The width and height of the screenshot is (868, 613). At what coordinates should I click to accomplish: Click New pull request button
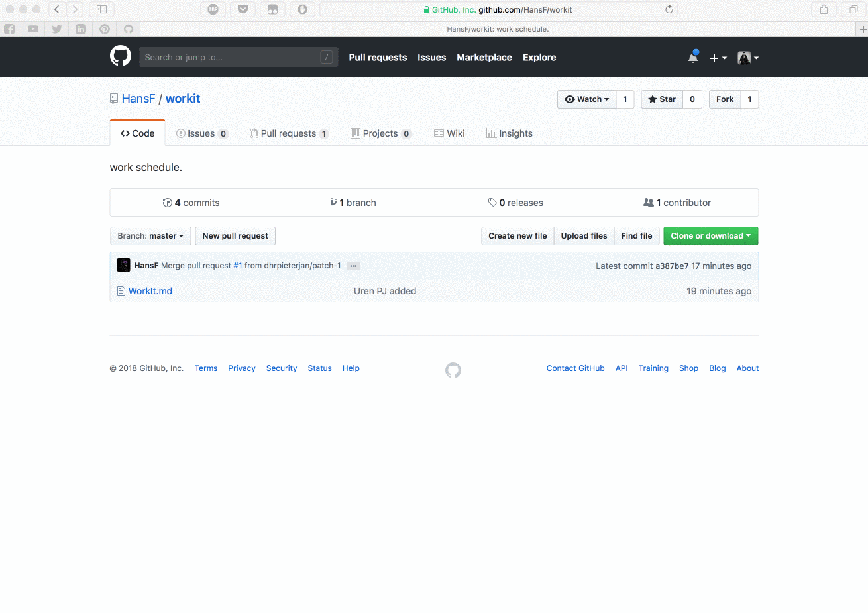[x=235, y=236]
